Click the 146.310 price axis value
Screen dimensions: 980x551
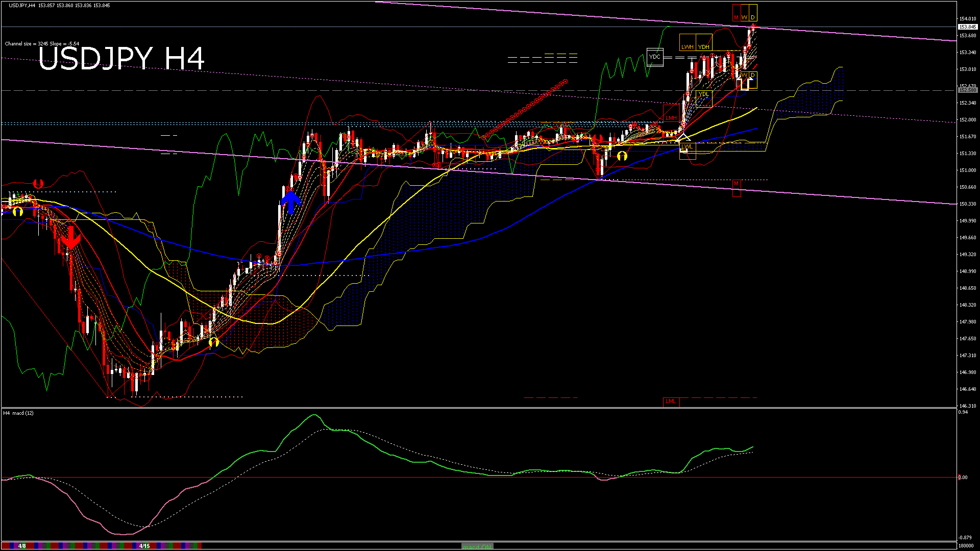click(x=968, y=406)
